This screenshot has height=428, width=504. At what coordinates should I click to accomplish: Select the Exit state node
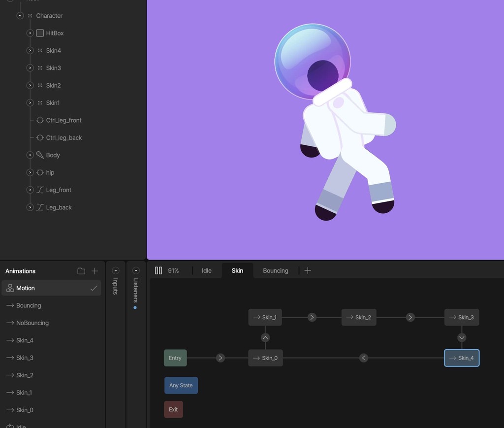(x=173, y=409)
